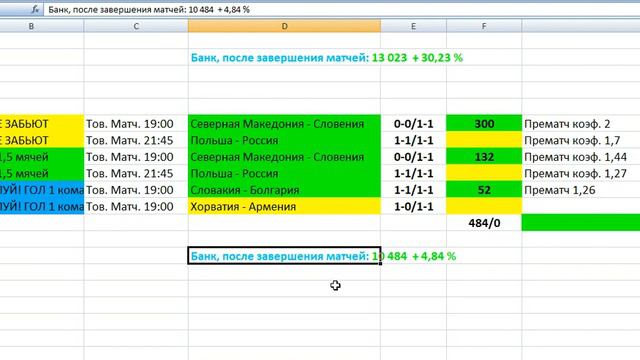The width and height of the screenshot is (640, 360).
Task: Select column B header
Action: (x=42, y=26)
